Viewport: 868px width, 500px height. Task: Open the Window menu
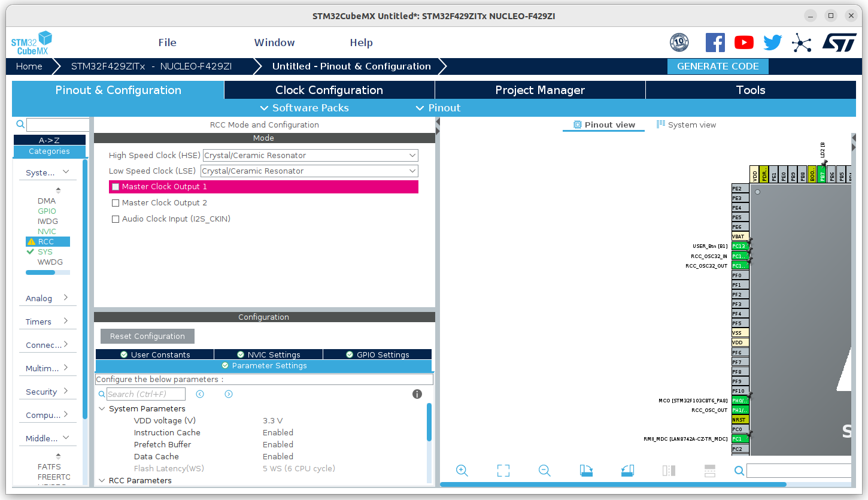pos(274,43)
